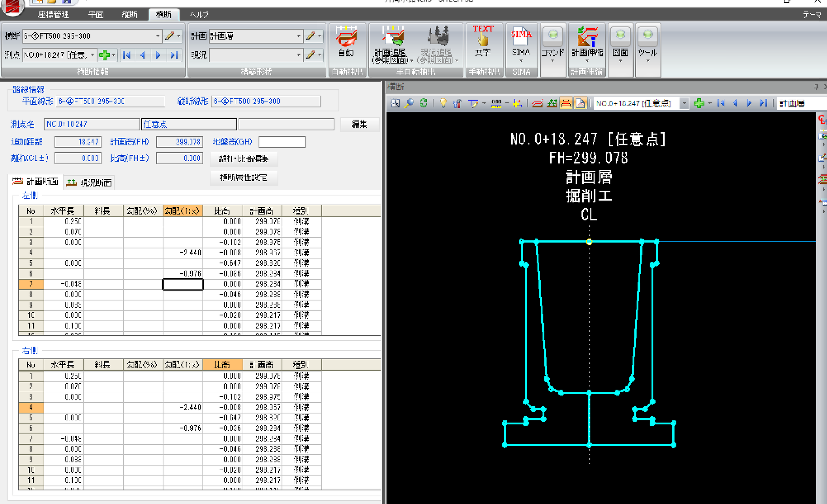The height and width of the screenshot is (504, 827).
Task: Click the 縦断線形 field
Action: tap(266, 102)
